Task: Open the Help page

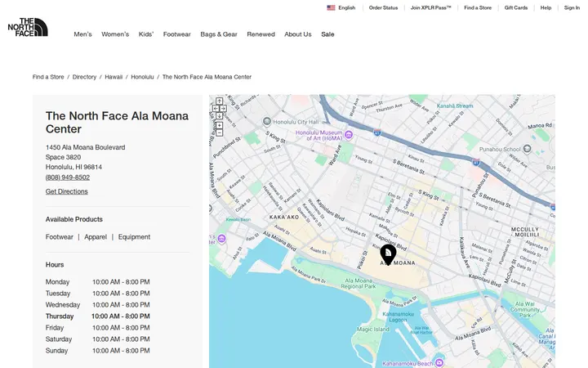Action: click(x=546, y=7)
